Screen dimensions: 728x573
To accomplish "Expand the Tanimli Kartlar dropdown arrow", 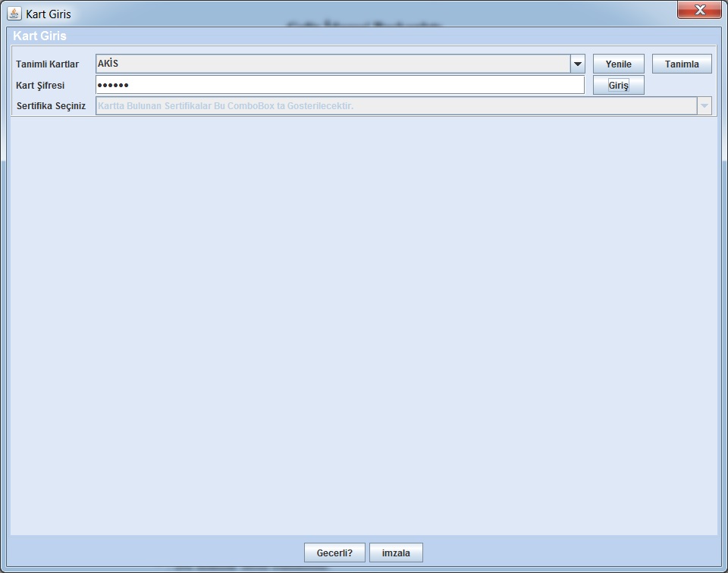I will tap(578, 64).
